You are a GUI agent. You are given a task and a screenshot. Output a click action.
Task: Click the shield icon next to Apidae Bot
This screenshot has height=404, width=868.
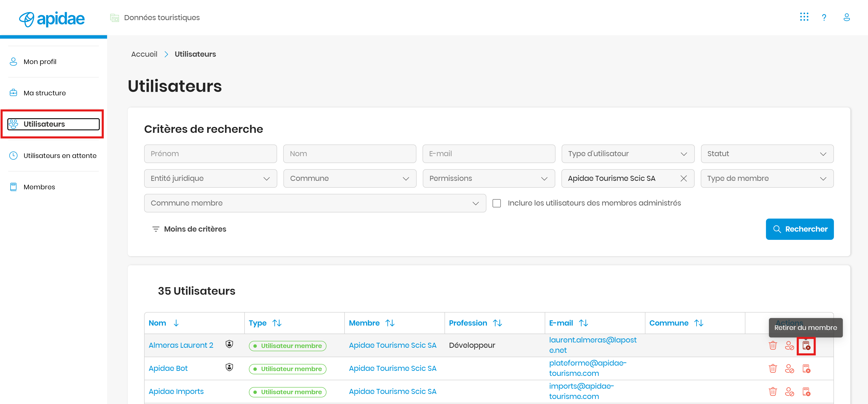pos(229,367)
